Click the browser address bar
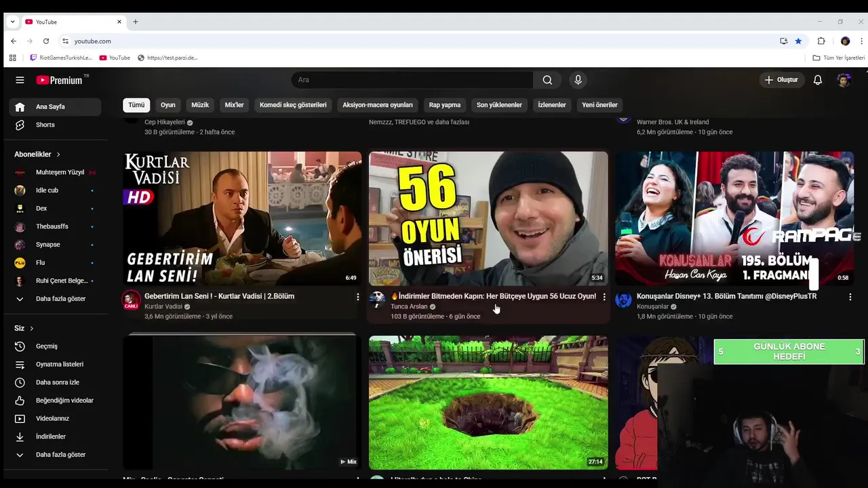 pos(420,41)
